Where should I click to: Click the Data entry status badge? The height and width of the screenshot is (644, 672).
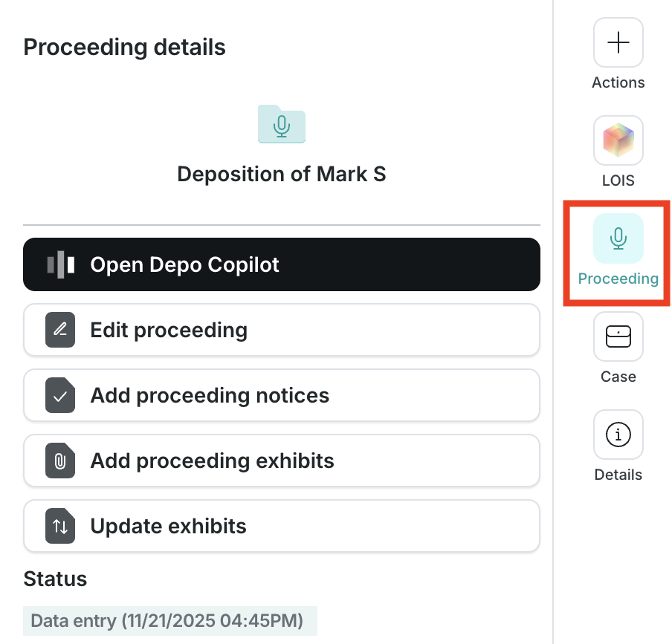(x=170, y=620)
